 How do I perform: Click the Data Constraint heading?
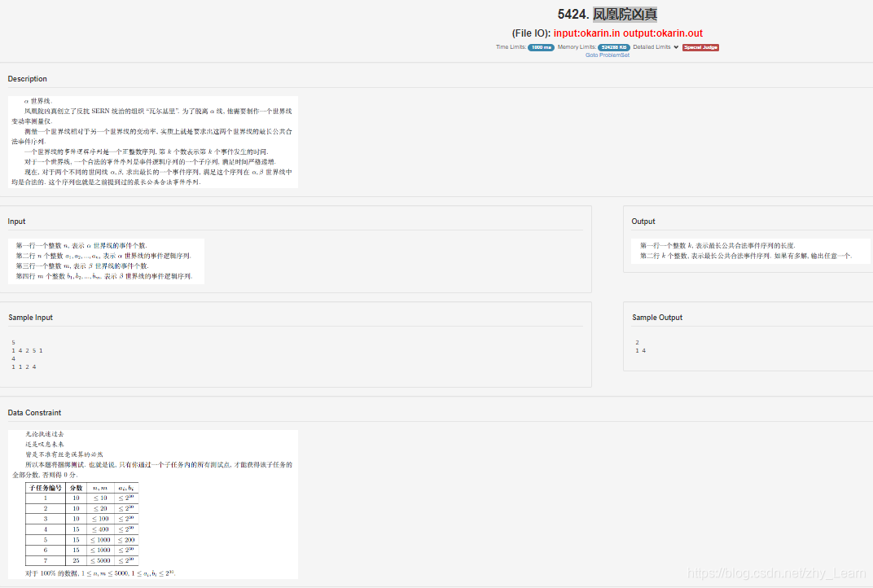(x=34, y=413)
